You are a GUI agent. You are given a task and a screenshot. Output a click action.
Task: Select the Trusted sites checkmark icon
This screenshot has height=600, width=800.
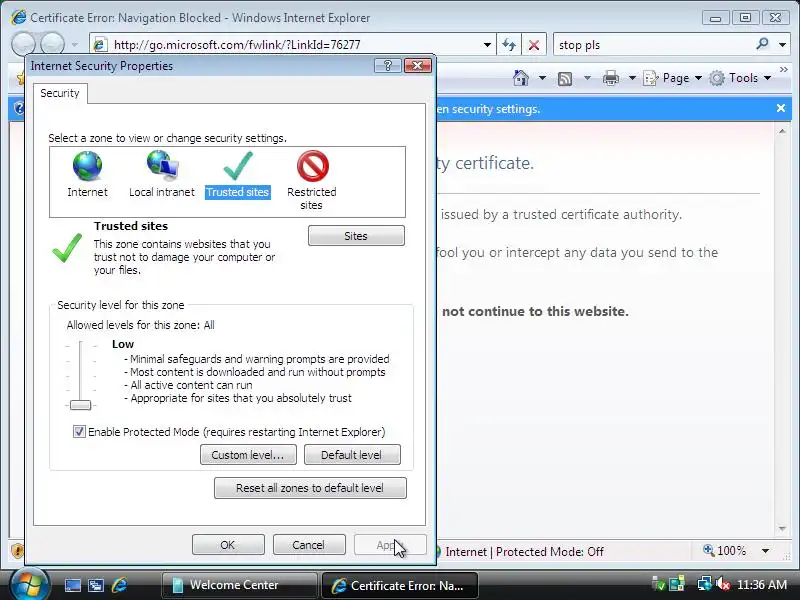coord(238,166)
